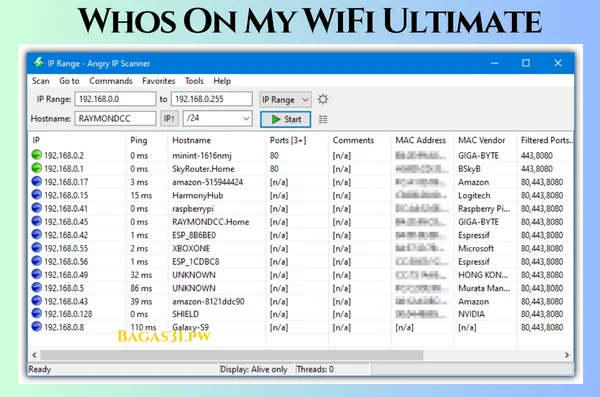Open the Commands menu
This screenshot has height=397, width=600.
point(111,81)
